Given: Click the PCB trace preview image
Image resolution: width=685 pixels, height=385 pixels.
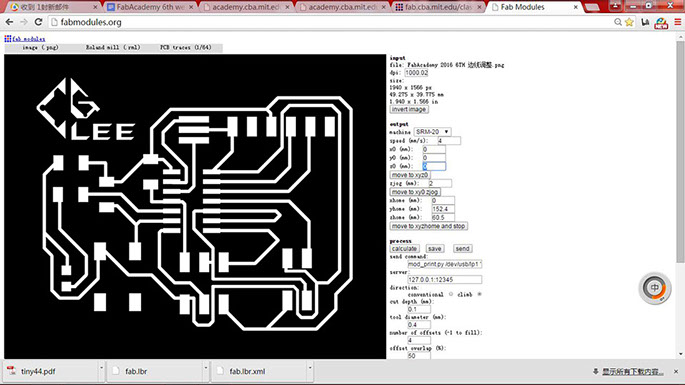Looking at the screenshot, I should [195, 207].
